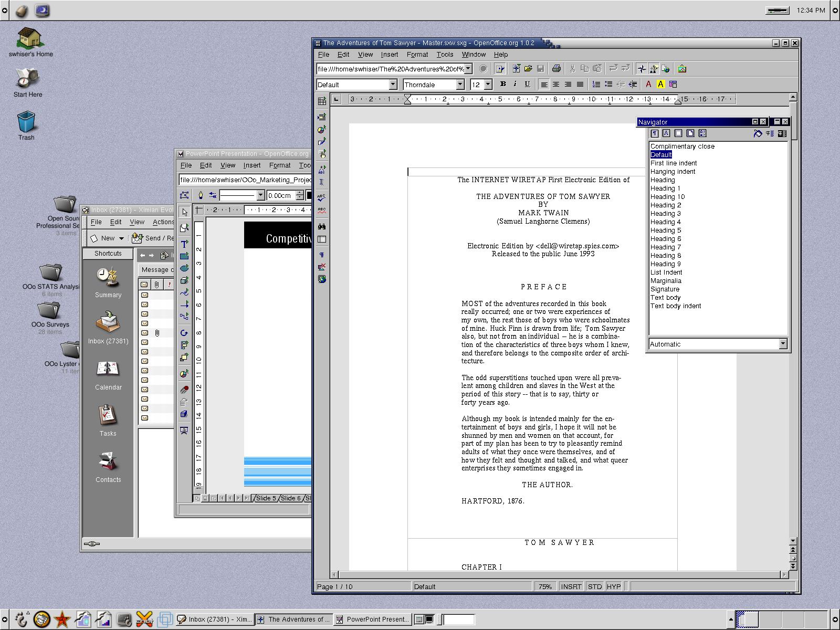Select the Rectangle tool in Impress toolbar
840x630 pixels.
(x=184, y=256)
